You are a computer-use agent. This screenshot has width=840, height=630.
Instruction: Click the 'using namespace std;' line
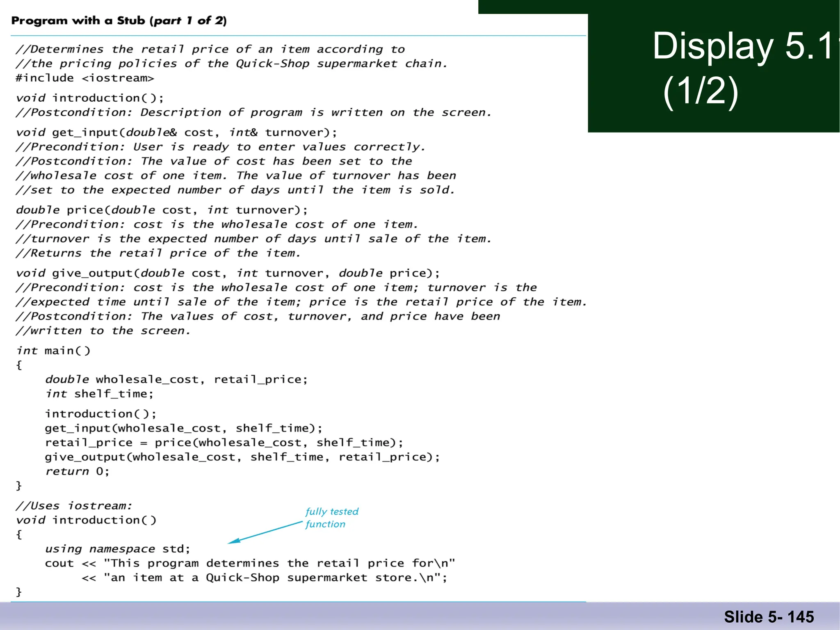[117, 549]
